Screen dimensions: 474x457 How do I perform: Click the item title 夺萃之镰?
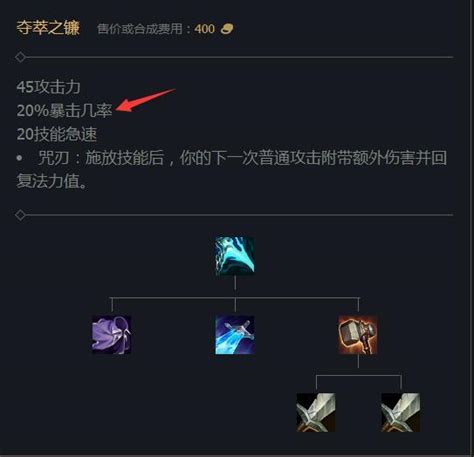(48, 28)
